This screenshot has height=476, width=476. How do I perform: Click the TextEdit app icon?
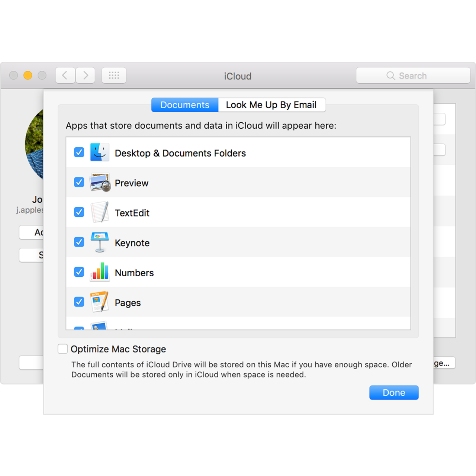(x=99, y=212)
